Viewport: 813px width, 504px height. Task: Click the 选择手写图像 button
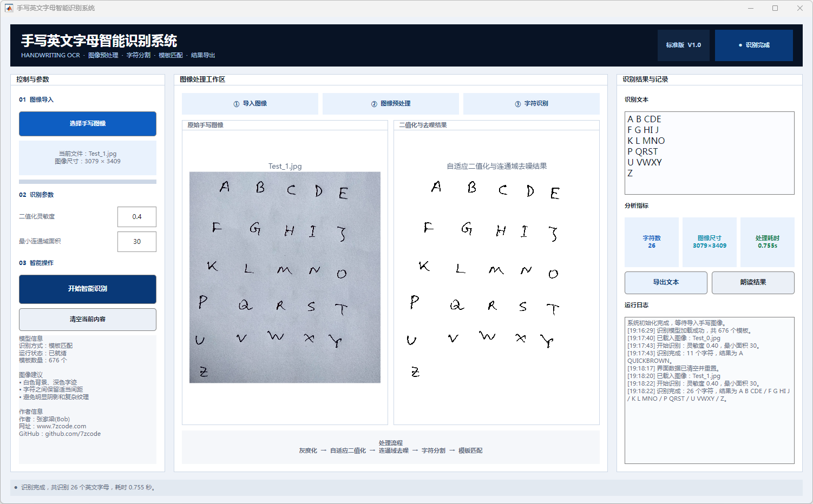pos(88,124)
